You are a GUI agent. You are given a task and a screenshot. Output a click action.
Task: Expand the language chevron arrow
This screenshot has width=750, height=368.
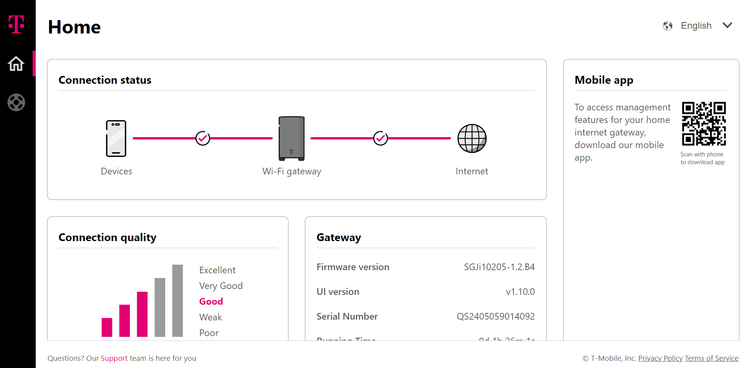point(727,25)
